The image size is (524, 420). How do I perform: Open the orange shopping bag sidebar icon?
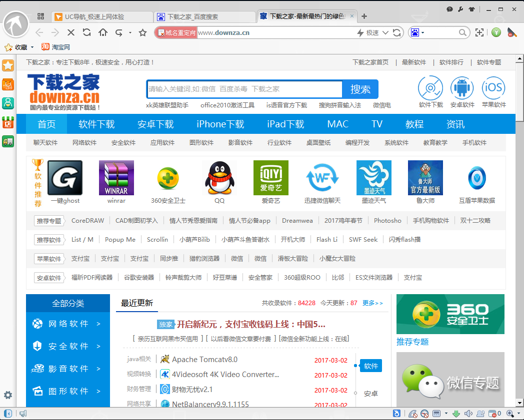(x=8, y=84)
